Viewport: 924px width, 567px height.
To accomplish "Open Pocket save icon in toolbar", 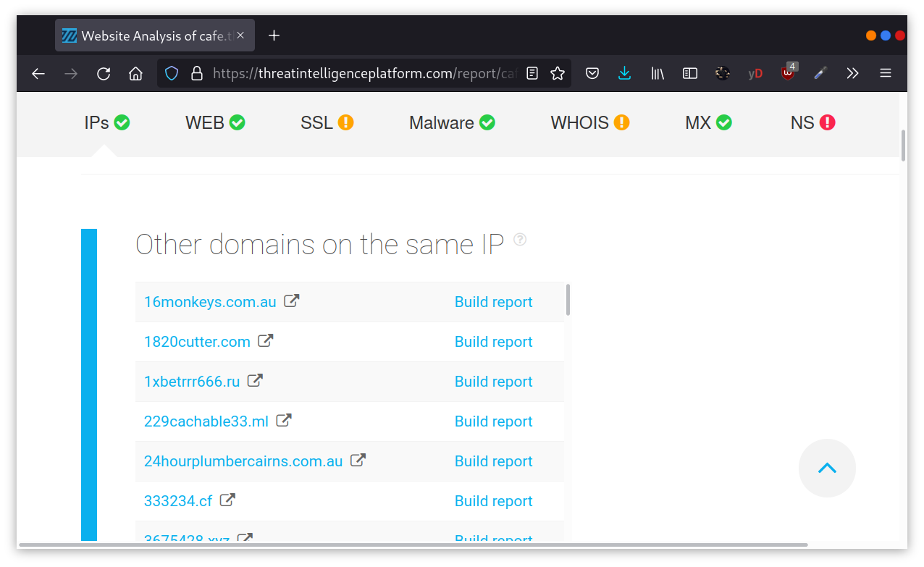I will [x=592, y=73].
